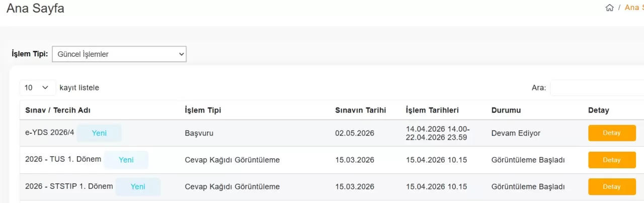Open Detay for the e-YDS 2026/4 row
The width and height of the screenshot is (644, 203).
point(612,133)
